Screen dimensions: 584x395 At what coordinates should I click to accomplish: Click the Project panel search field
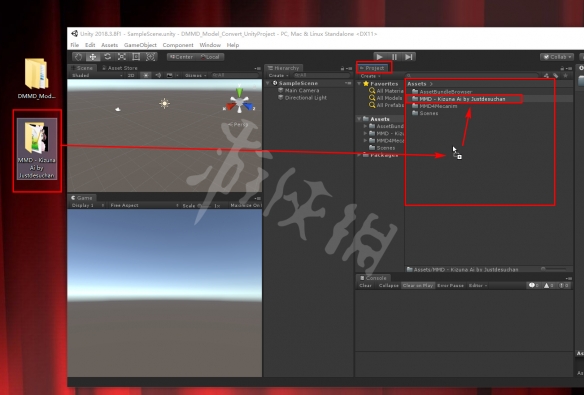tap(472, 76)
